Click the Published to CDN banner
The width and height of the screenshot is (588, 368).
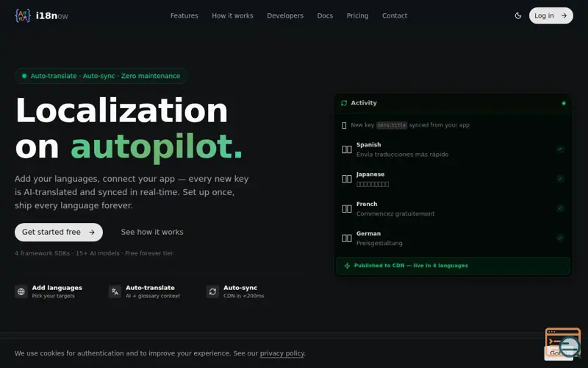pyautogui.click(x=453, y=266)
